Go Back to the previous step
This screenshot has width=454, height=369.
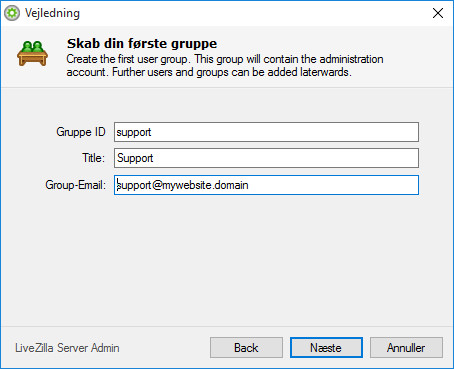click(x=246, y=348)
